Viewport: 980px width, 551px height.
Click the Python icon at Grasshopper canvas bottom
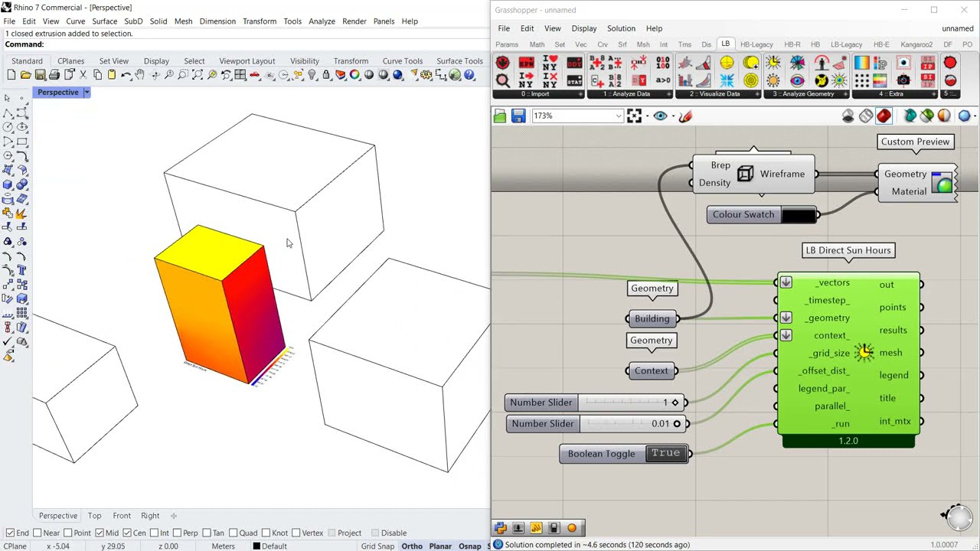point(501,528)
